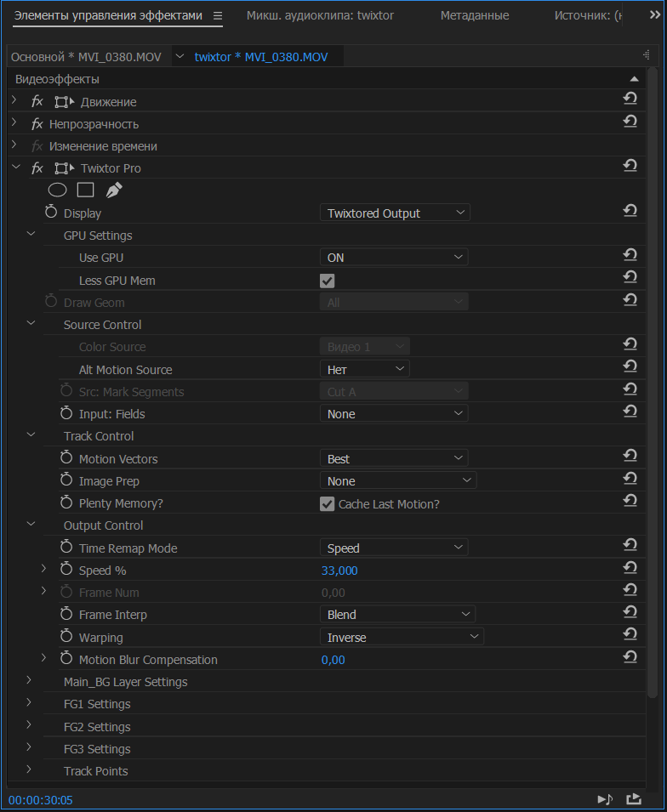This screenshot has width=667, height=812.
Task: Toggle animation stopwatch for Warping
Action: click(66, 636)
